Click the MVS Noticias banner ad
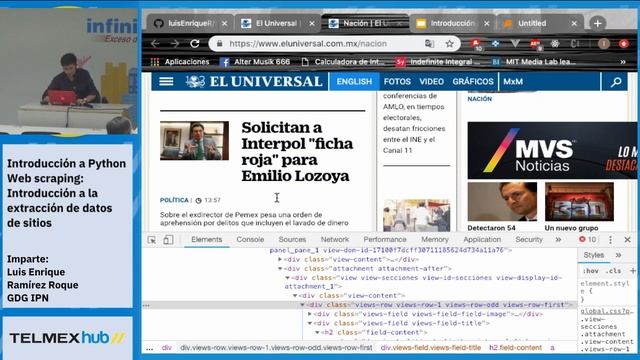Image resolution: width=640 pixels, height=360 pixels. (552, 151)
